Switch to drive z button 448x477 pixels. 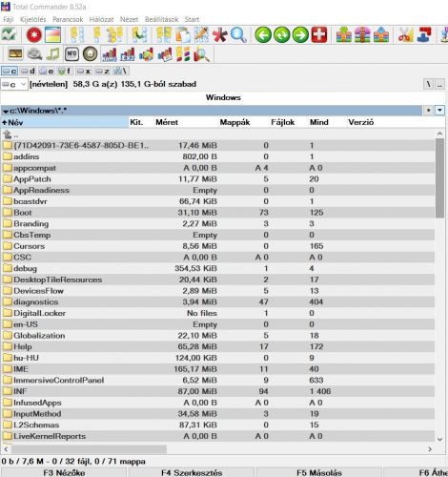tap(102, 71)
